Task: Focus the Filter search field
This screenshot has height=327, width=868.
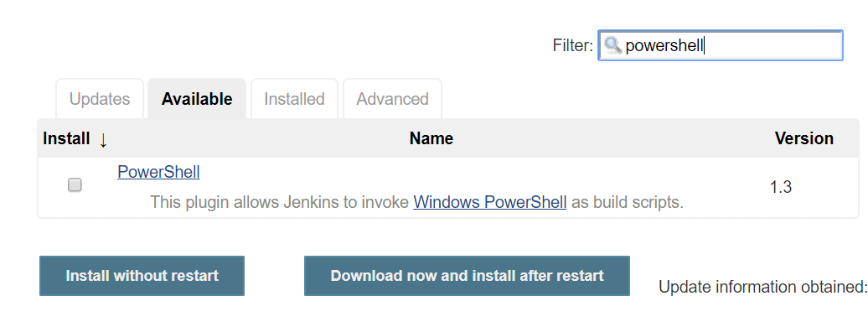Action: coord(721,45)
